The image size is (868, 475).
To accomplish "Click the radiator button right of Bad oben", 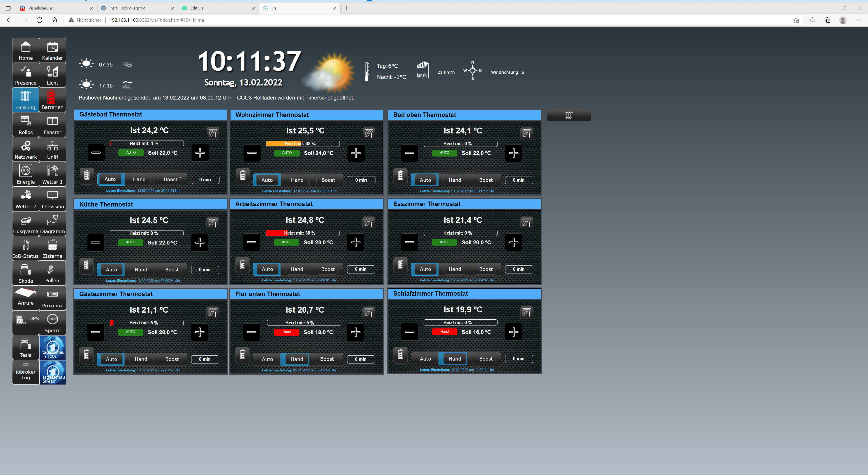I will [x=568, y=115].
